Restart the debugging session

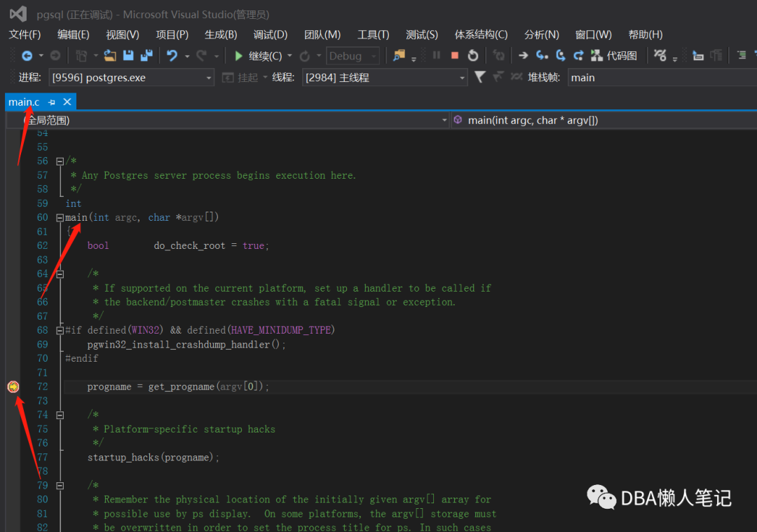click(473, 56)
